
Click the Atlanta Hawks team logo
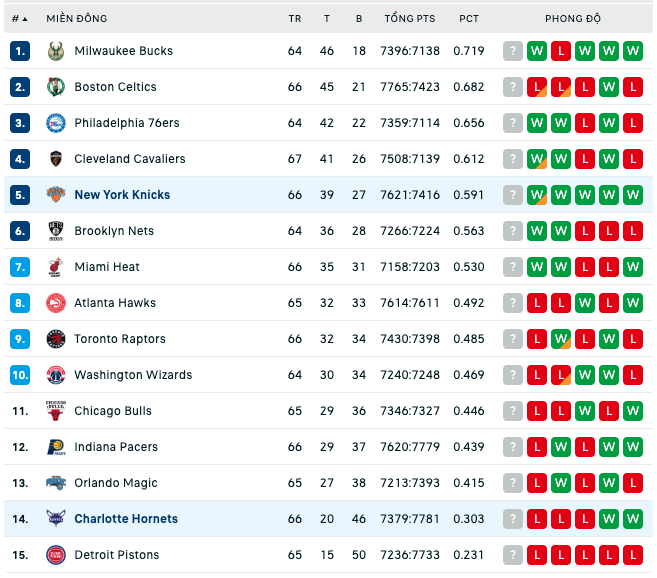point(56,303)
